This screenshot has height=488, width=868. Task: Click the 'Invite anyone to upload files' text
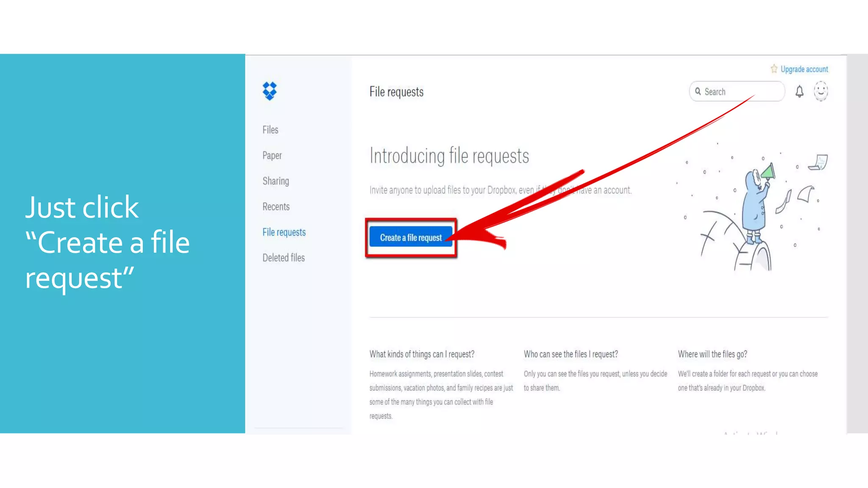(501, 190)
